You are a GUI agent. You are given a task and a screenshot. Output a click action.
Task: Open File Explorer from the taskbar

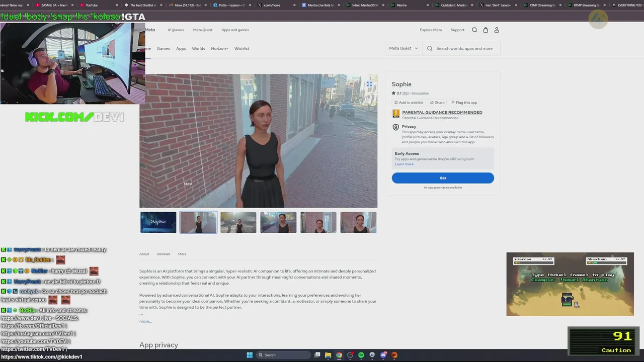tap(328, 355)
